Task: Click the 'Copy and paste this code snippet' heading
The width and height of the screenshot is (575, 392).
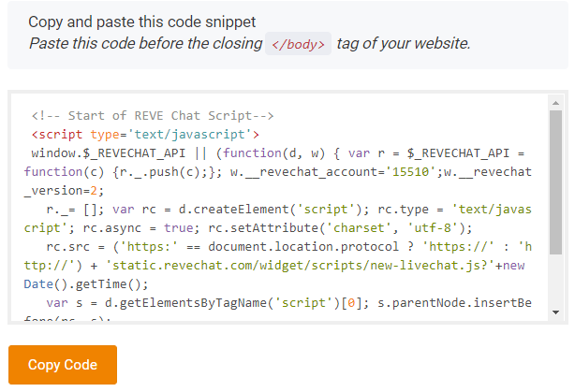Action: pos(142,22)
